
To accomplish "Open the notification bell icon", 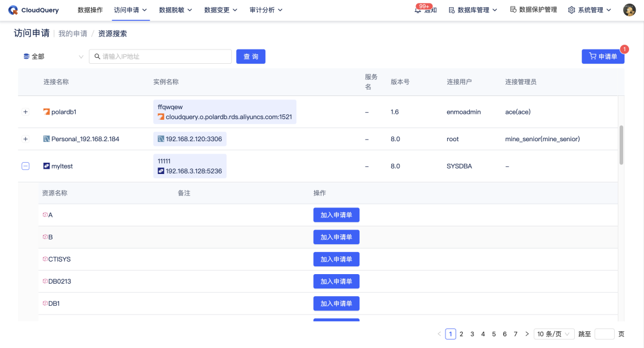I will pyautogui.click(x=417, y=10).
